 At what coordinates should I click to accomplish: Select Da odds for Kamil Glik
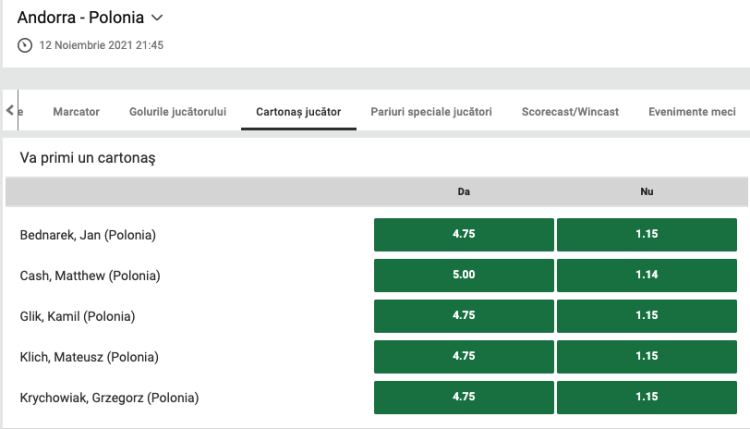pyautogui.click(x=463, y=316)
